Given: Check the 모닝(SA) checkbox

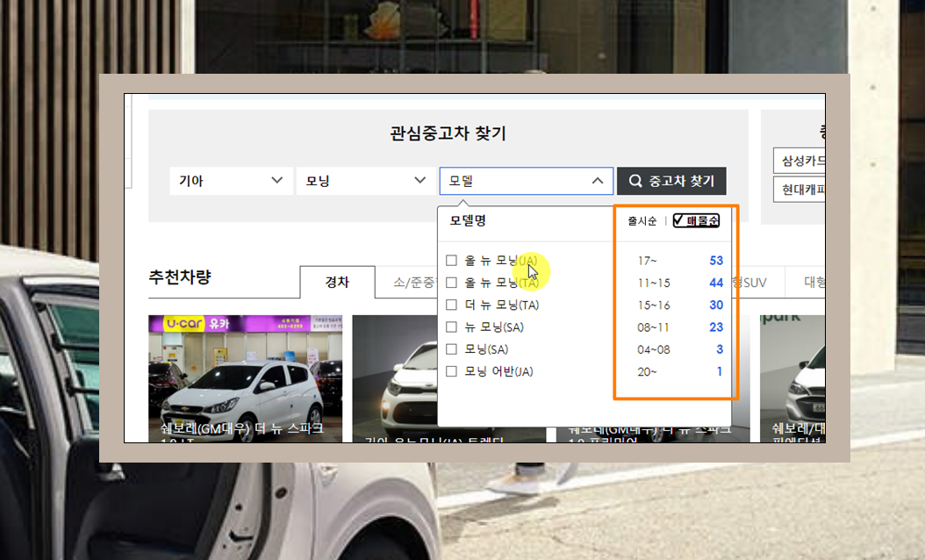Looking at the screenshot, I should [451, 349].
